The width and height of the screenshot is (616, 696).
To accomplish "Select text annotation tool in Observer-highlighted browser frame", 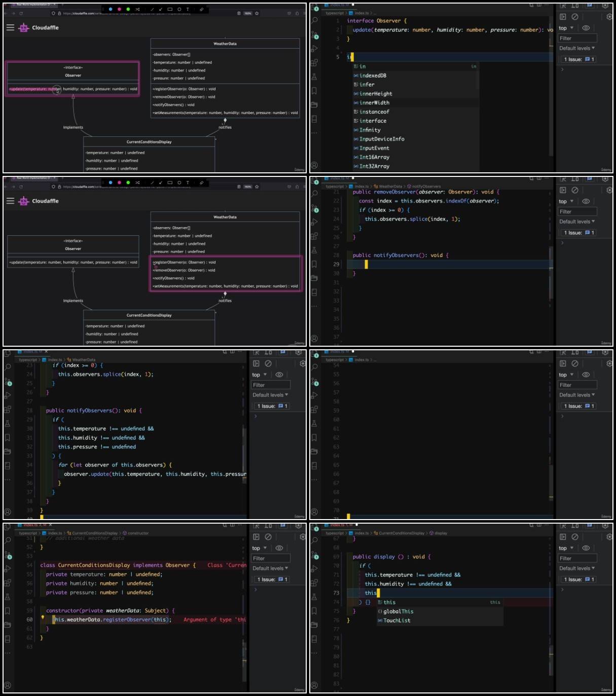I will [188, 9].
